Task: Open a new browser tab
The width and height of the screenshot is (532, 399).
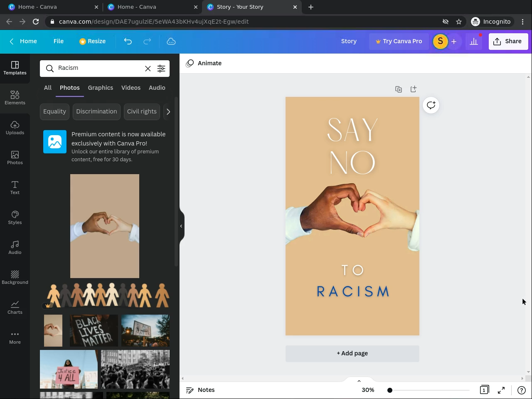Action: [x=311, y=7]
